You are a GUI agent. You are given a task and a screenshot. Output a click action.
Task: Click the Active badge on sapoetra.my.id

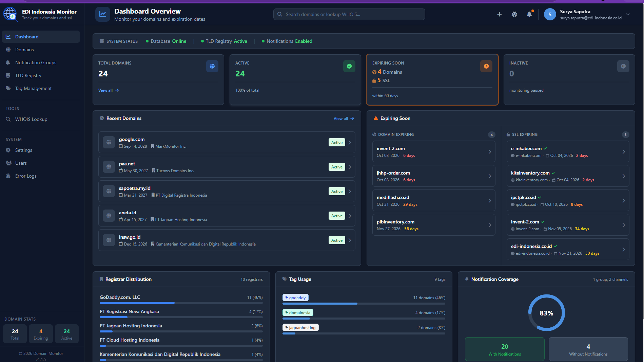[337, 192]
